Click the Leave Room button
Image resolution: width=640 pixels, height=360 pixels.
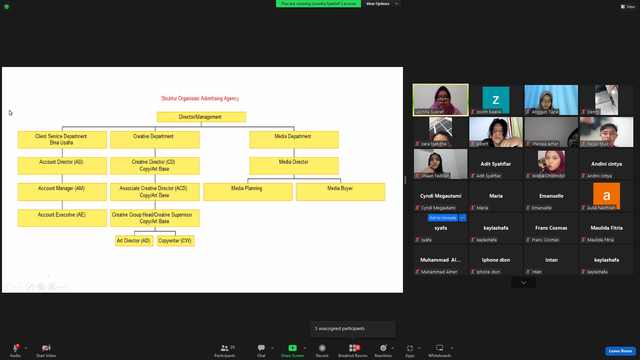[x=620, y=351]
